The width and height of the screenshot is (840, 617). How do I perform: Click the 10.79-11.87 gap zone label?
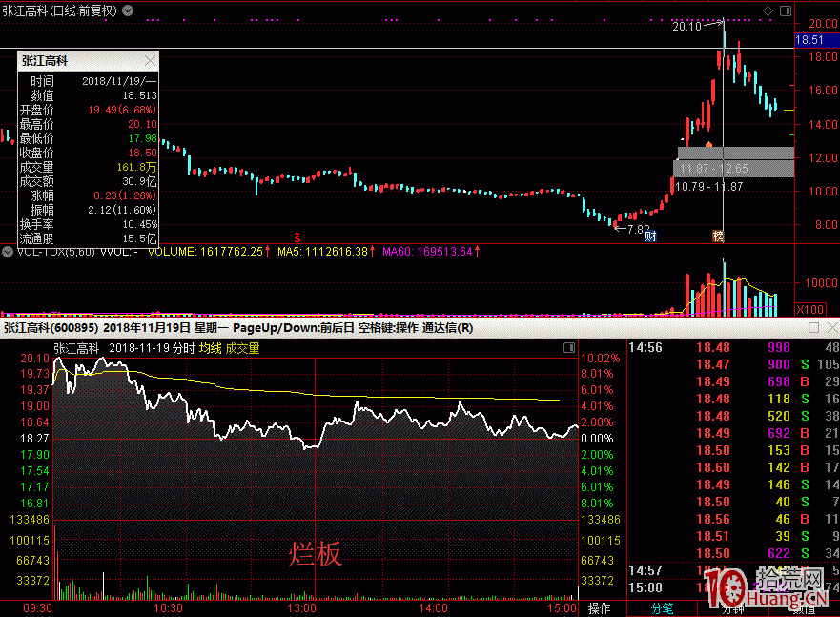[x=708, y=186]
